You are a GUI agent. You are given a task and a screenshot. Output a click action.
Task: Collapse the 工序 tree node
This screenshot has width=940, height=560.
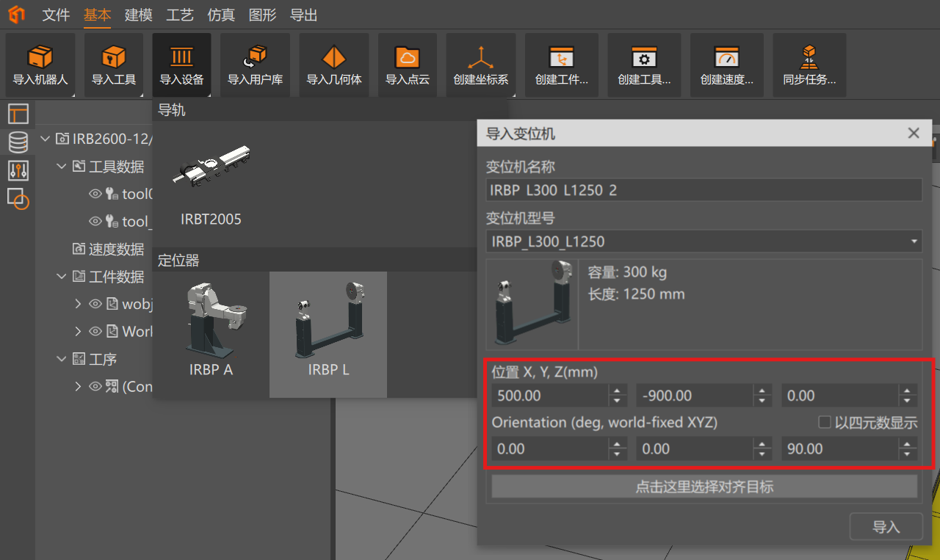(x=62, y=359)
